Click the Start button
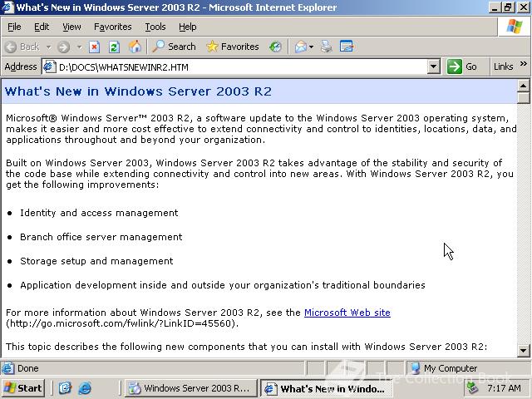The image size is (532, 399). click(23, 388)
